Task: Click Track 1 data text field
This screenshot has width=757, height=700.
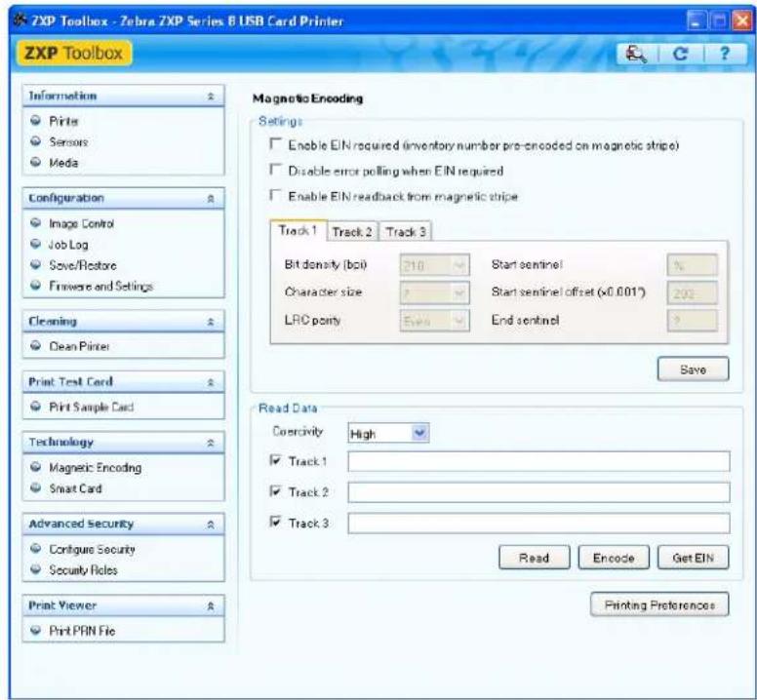Action: 538,462
